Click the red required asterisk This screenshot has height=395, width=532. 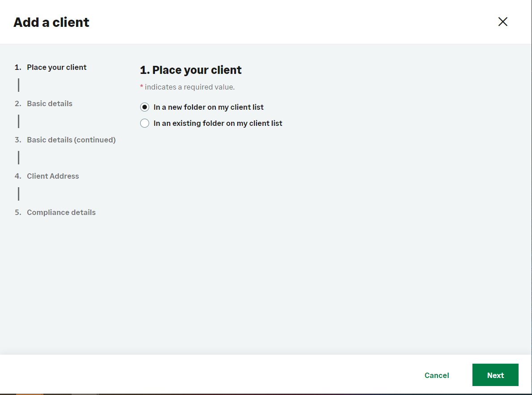pos(142,87)
